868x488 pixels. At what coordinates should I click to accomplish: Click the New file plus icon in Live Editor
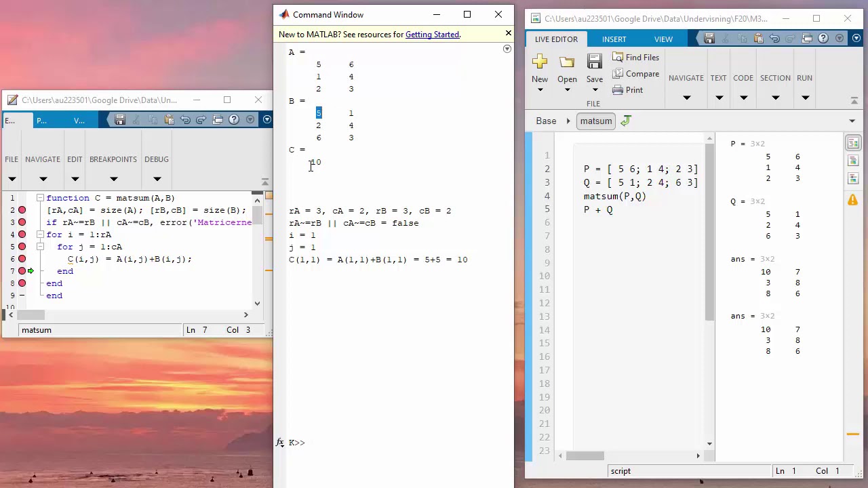(x=540, y=62)
